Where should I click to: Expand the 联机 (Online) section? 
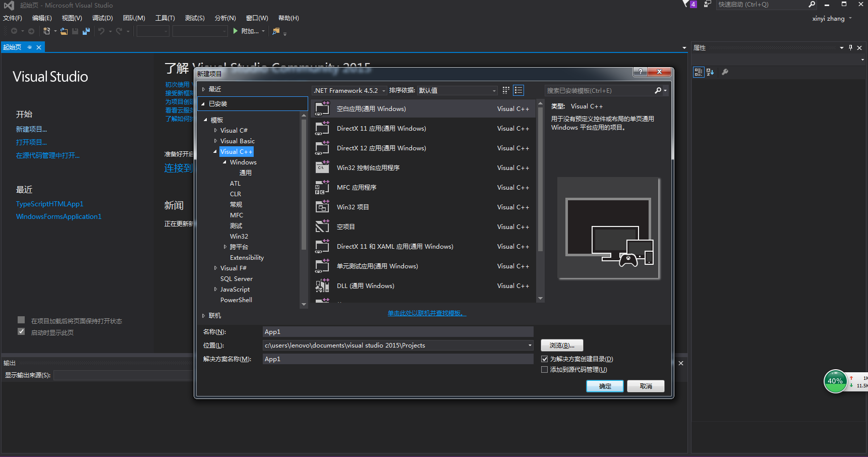204,316
